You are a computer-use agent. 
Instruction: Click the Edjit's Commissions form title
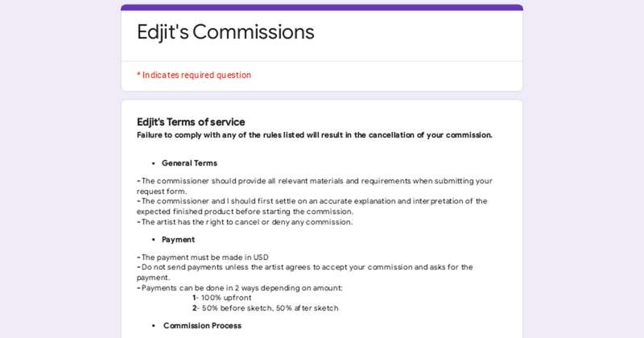[x=225, y=32]
